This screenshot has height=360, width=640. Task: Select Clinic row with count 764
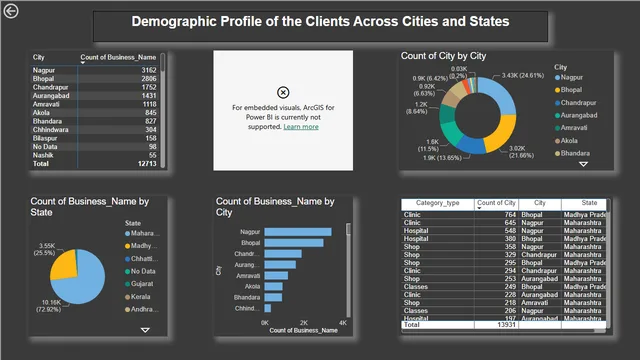tap(504, 215)
